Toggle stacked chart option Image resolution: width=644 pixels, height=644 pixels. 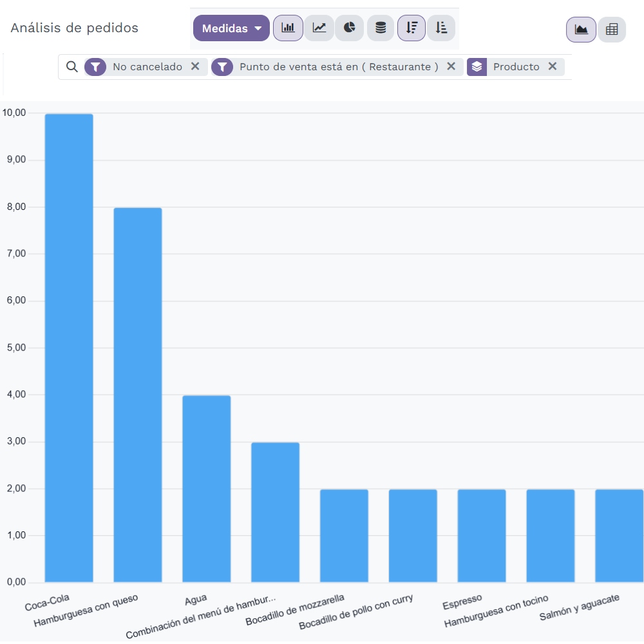coord(381,28)
